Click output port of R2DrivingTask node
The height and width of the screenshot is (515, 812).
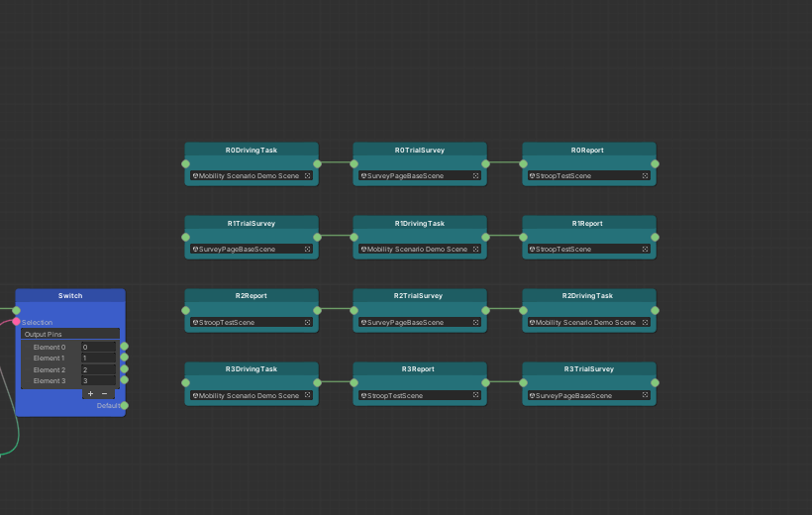[x=656, y=310]
